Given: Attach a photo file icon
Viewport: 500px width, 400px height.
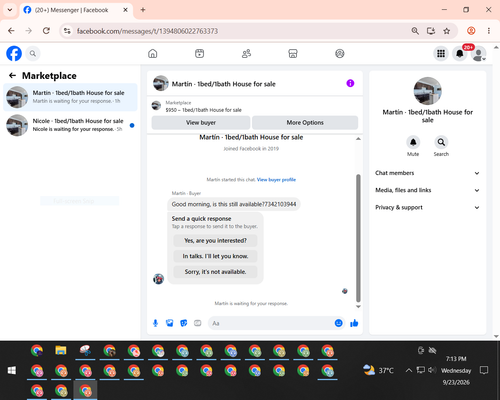Looking at the screenshot, I should [170, 323].
